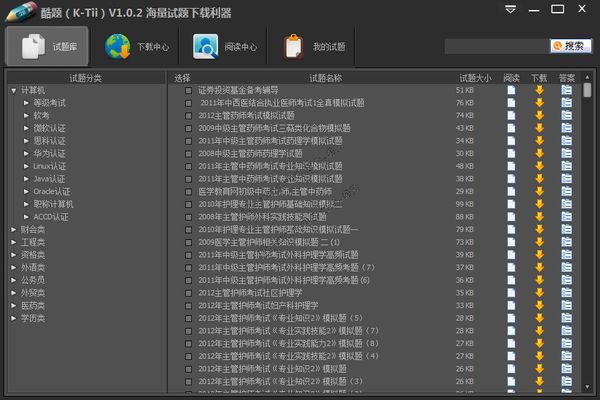Select 思科认证 in the category tree
This screenshot has height=400, width=600.
[x=49, y=141]
